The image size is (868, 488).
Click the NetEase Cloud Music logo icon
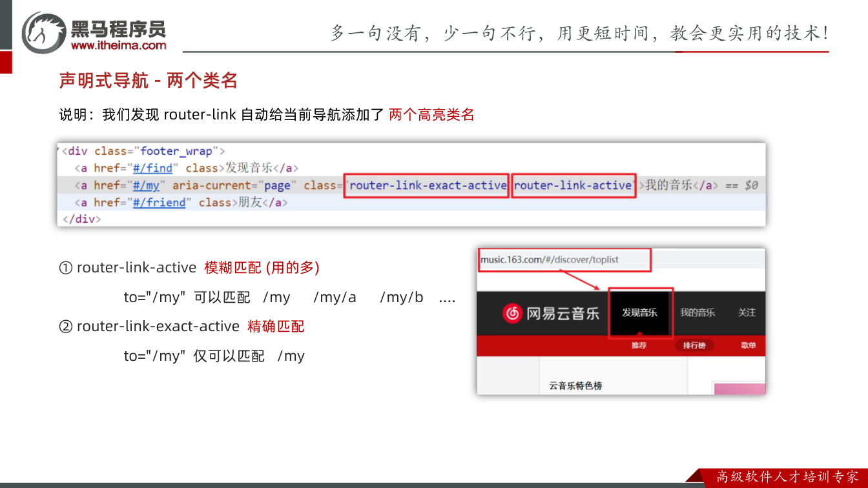tap(513, 313)
